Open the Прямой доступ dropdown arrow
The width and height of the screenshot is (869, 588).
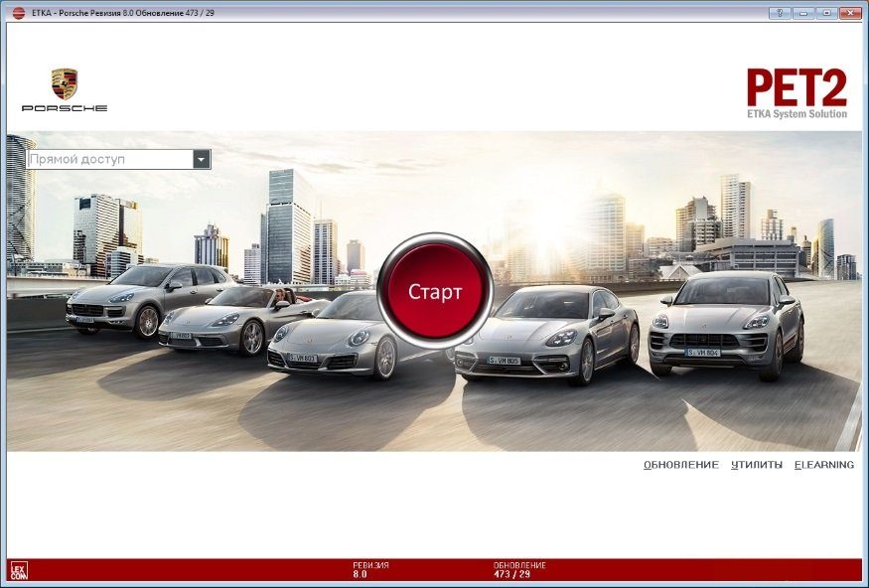tap(202, 159)
